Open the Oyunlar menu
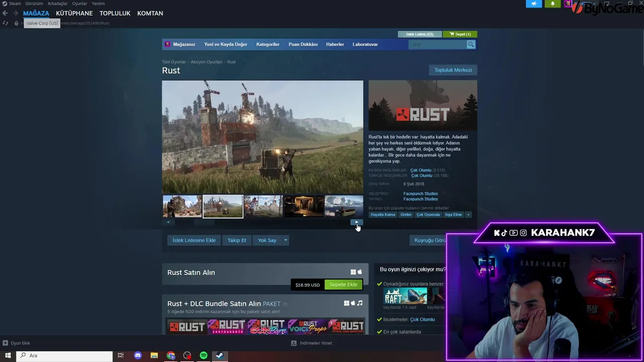644x362 pixels. click(x=79, y=4)
